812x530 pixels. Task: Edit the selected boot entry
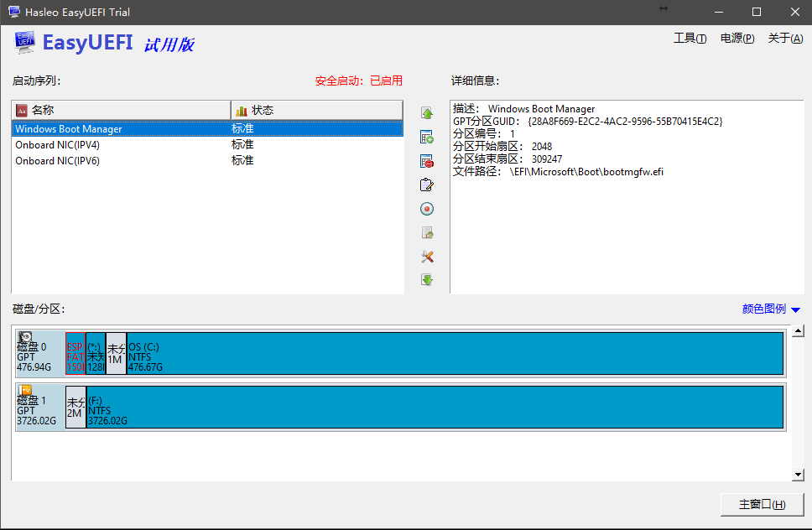click(427, 184)
